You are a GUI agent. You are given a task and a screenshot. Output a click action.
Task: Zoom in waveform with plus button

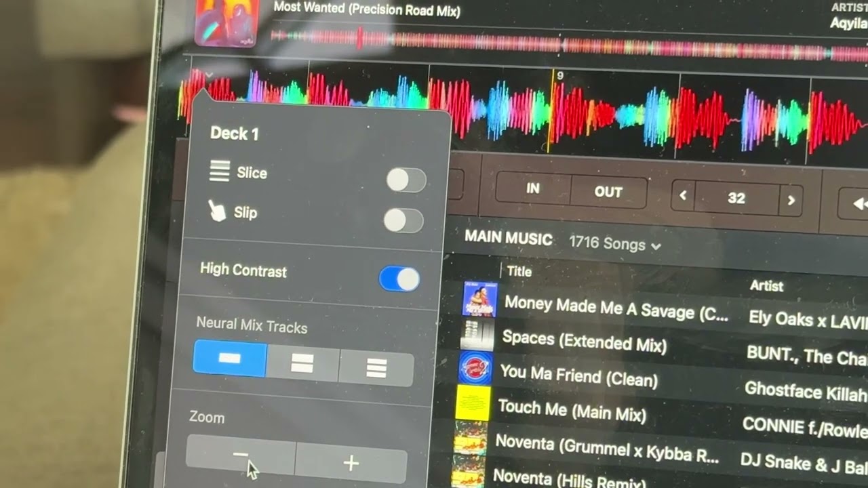pyautogui.click(x=351, y=463)
